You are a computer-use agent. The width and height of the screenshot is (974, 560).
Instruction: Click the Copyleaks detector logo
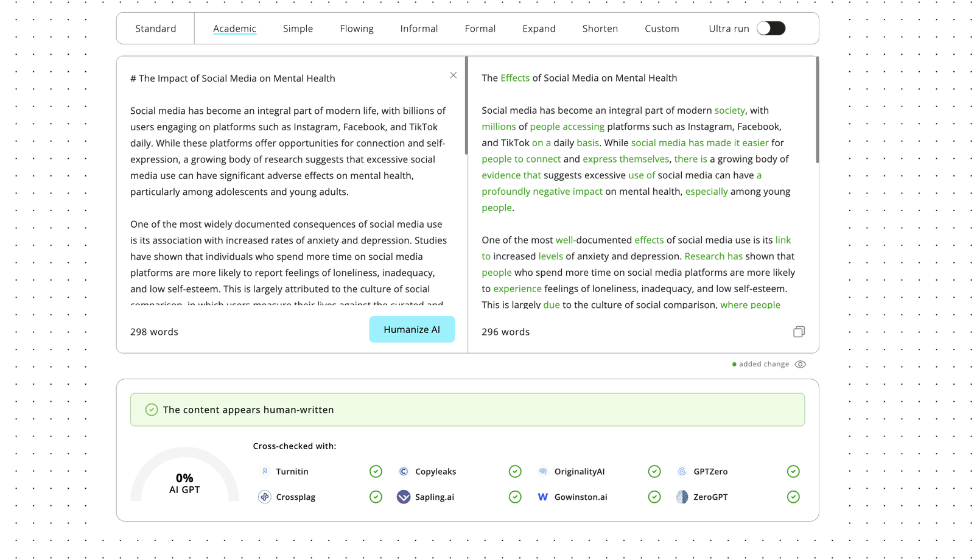coord(404,472)
